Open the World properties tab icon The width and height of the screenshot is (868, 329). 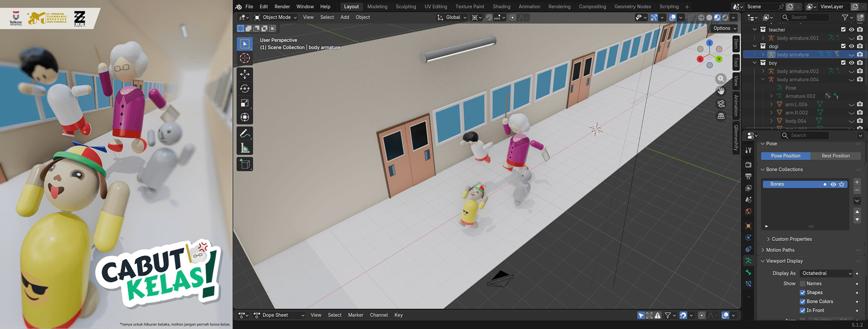coord(748,211)
